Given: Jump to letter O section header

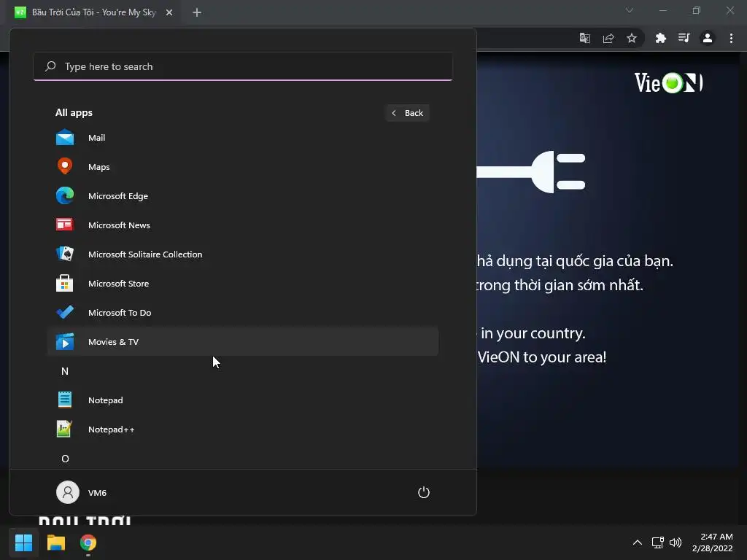Looking at the screenshot, I should click(x=65, y=459).
